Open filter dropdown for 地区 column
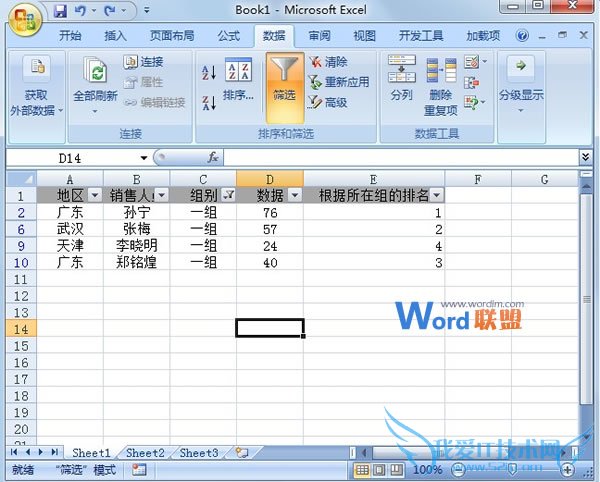Image resolution: width=600 pixels, height=482 pixels. click(x=95, y=195)
